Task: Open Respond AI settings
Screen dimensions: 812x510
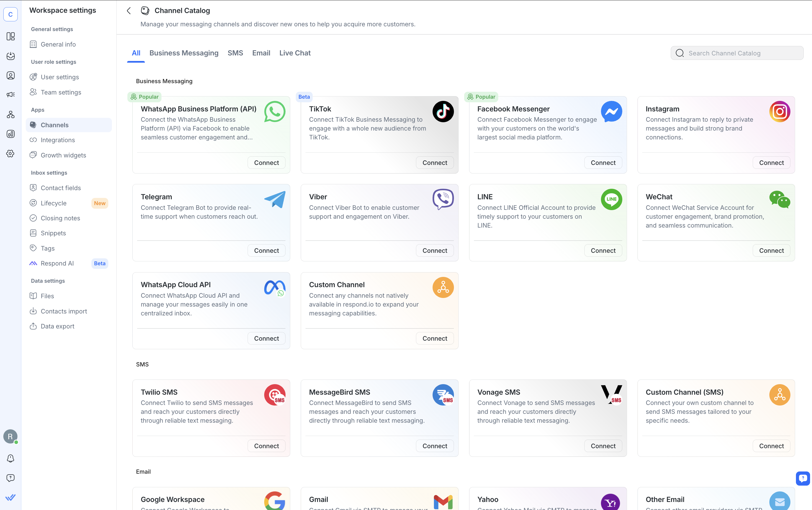Action: tap(69, 263)
